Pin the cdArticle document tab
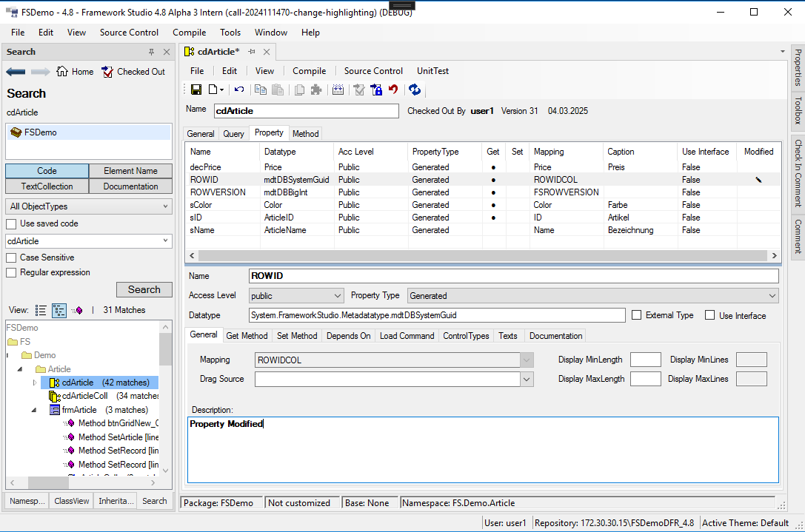Image resolution: width=805 pixels, height=532 pixels. pyautogui.click(x=252, y=51)
